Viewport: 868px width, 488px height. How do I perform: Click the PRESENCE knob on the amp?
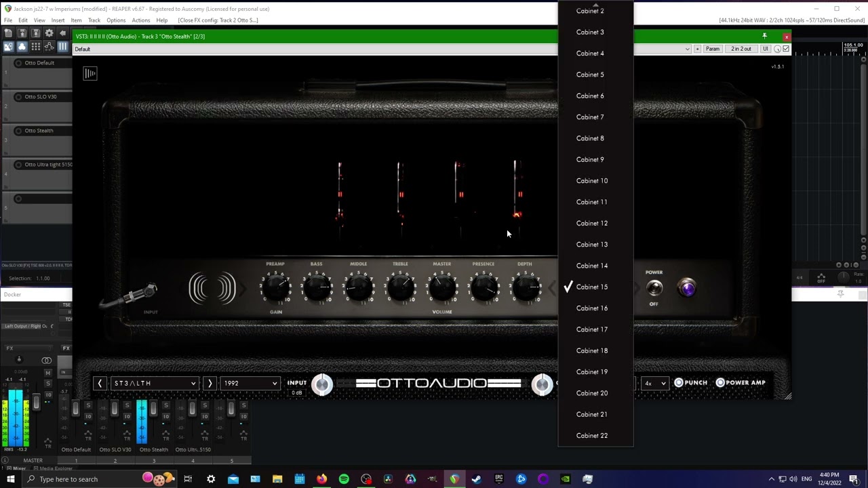pos(484,287)
